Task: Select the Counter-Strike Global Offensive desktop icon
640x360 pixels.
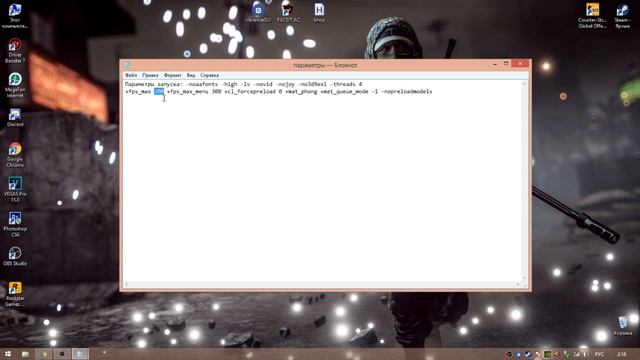Action: tap(592, 16)
